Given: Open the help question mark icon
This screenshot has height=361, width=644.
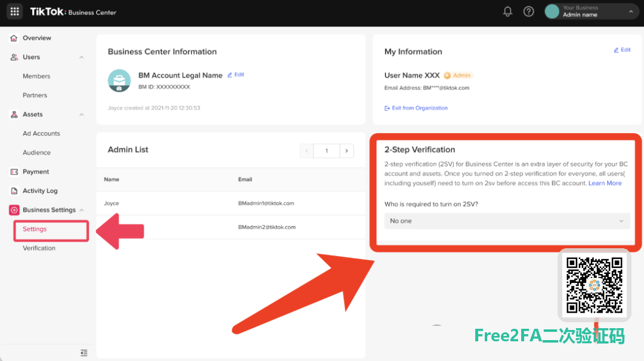Looking at the screenshot, I should coord(528,11).
